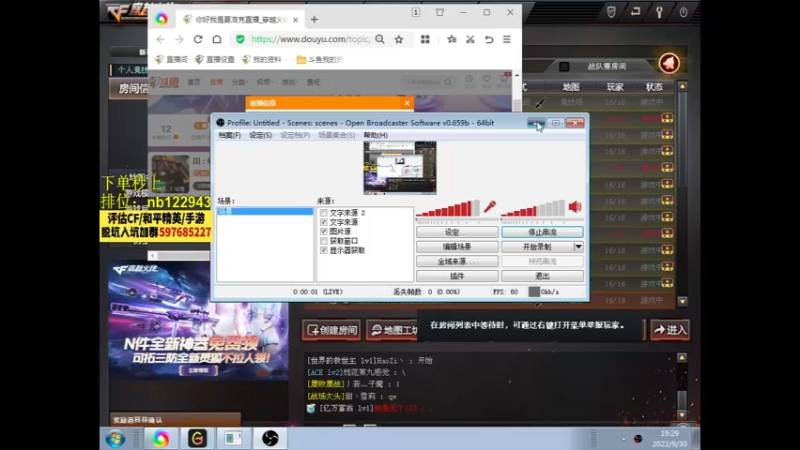The width and height of the screenshot is (800, 450).
Task: Select the highlighted scene in 场景 list
Action: pos(265,211)
